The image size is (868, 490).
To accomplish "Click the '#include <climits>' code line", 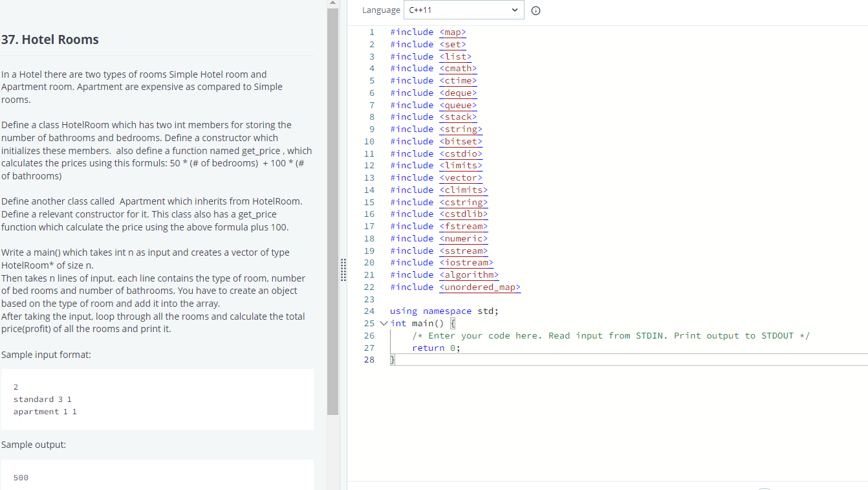I will click(439, 190).
